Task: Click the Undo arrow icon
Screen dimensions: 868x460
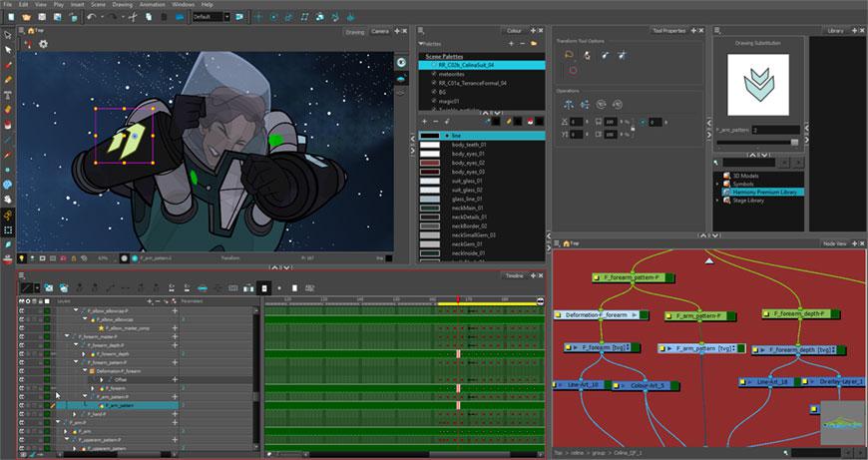Action: (92, 17)
